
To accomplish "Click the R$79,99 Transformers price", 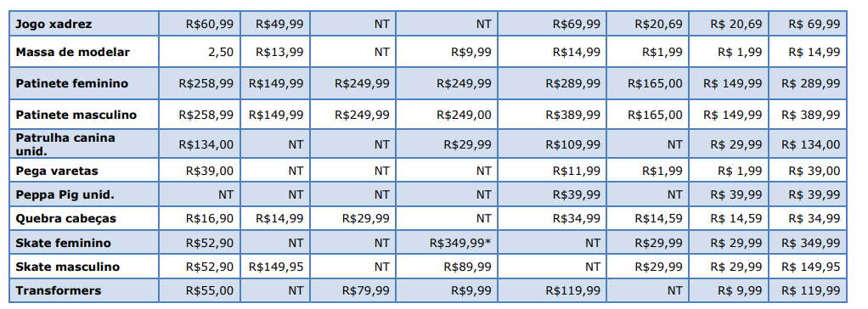I will (353, 290).
